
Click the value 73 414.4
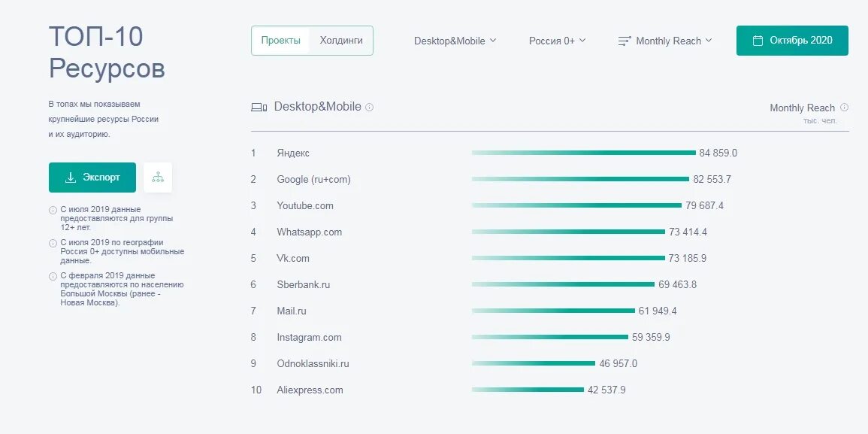(688, 232)
